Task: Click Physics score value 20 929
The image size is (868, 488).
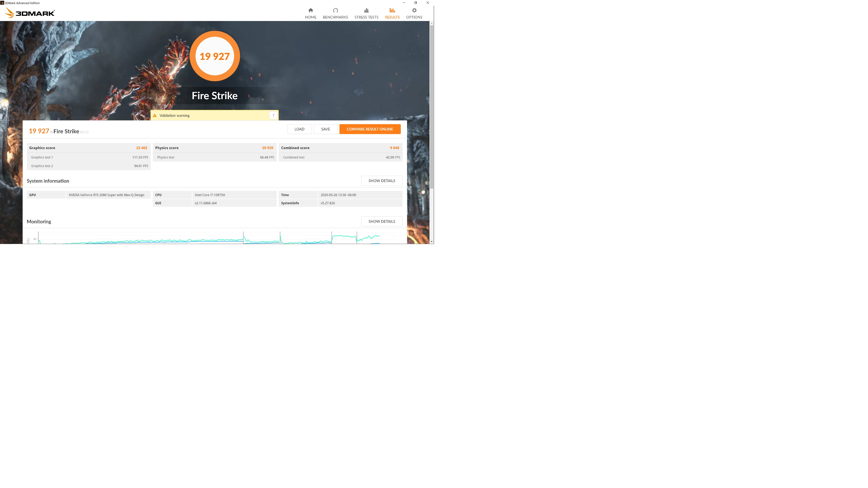Action: point(268,148)
